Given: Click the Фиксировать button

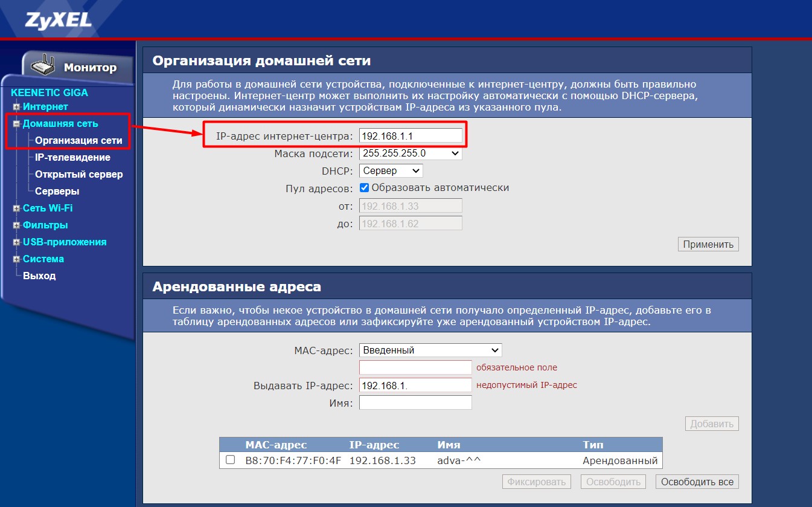Looking at the screenshot, I should point(537,482).
